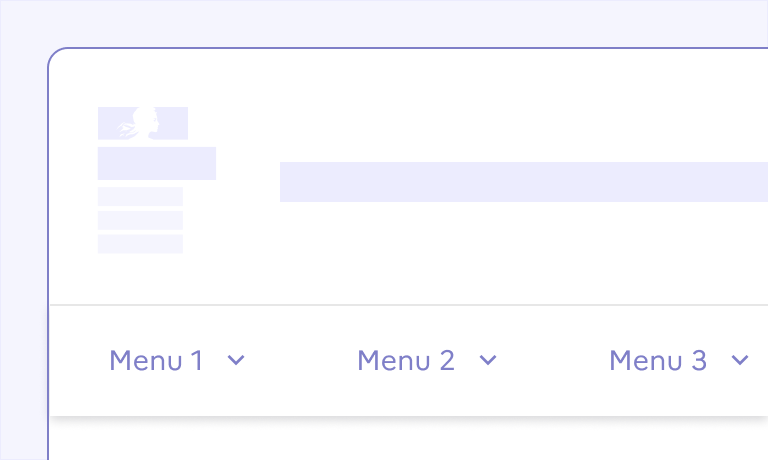Image resolution: width=768 pixels, height=460 pixels.
Task: Click the bottom small placeholder line under logo
Action: [x=140, y=244]
